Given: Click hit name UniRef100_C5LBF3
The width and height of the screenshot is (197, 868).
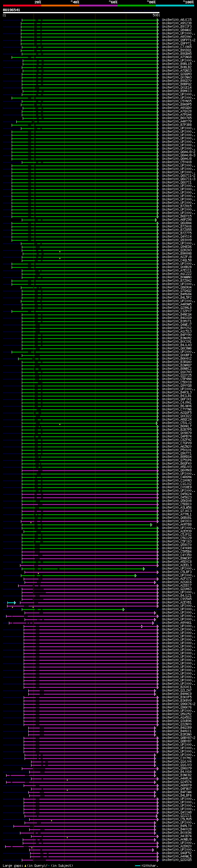Looking at the screenshot, I should (176, 572).
